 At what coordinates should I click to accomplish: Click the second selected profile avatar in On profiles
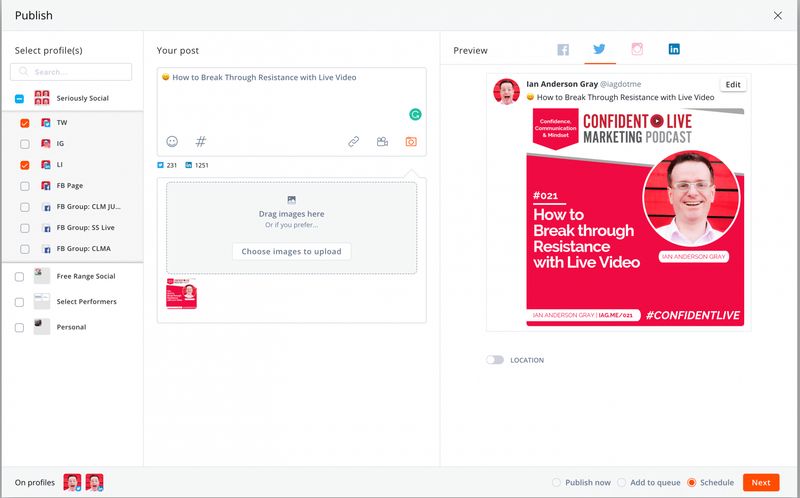(x=94, y=482)
